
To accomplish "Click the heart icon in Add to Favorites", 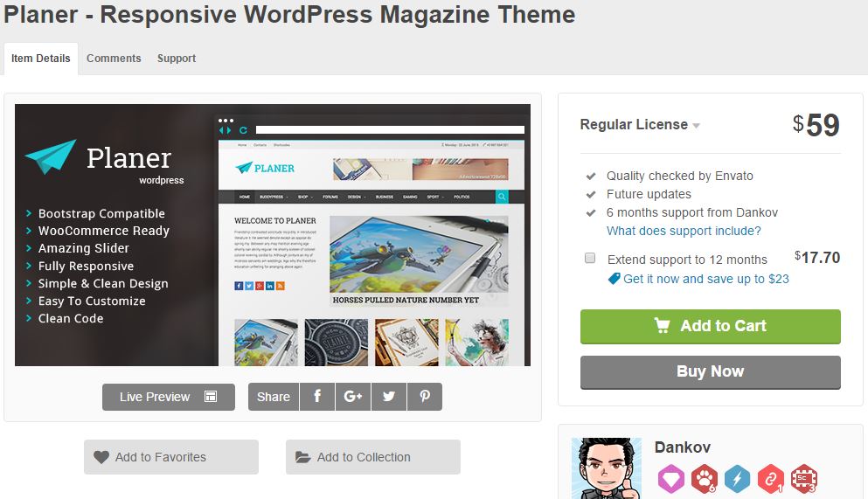I will [101, 457].
